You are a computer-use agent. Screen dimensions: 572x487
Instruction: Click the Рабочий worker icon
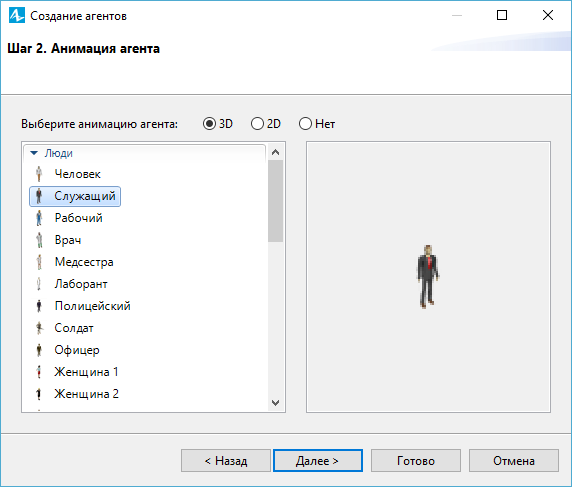pyautogui.click(x=39, y=218)
